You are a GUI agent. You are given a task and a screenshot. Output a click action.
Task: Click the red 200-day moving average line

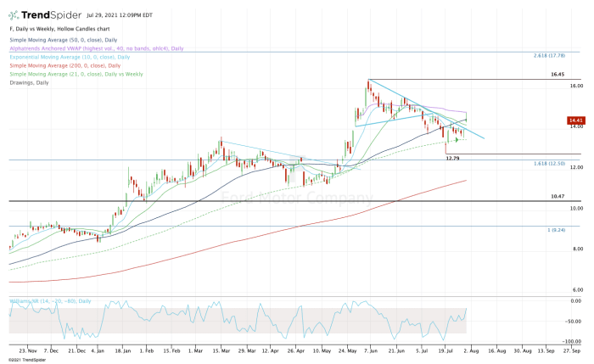(x=339, y=212)
